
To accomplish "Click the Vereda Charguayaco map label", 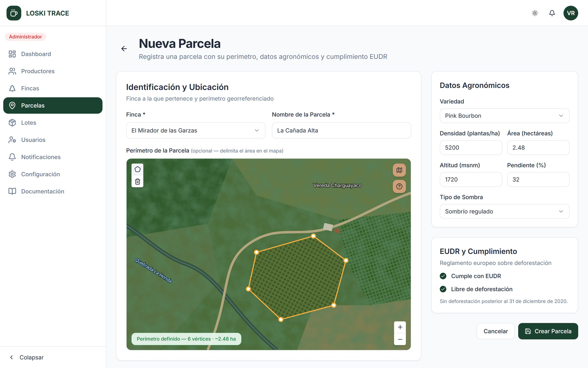I will [337, 185].
